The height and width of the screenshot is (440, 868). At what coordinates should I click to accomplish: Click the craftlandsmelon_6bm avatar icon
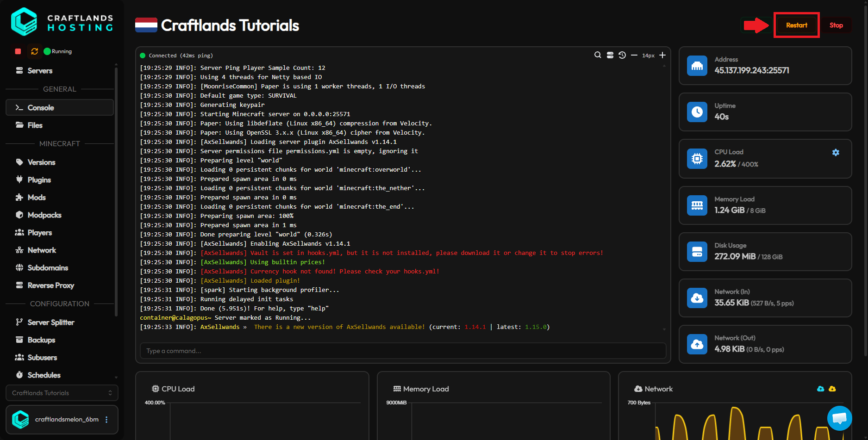pos(20,420)
